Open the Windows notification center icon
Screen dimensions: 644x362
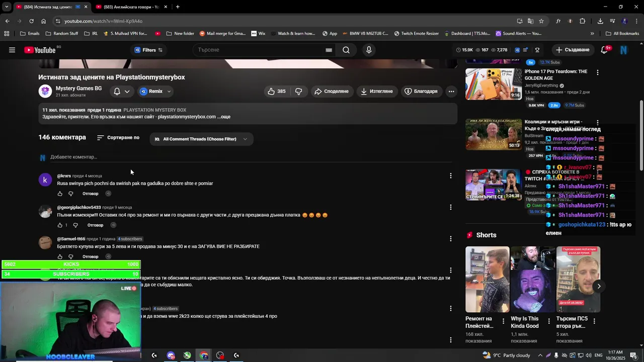pyautogui.click(x=633, y=355)
